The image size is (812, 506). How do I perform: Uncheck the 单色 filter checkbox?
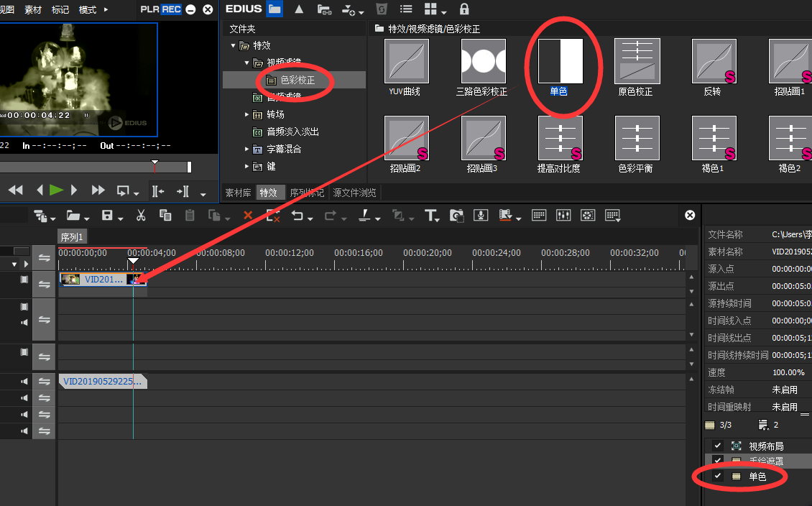[717, 476]
